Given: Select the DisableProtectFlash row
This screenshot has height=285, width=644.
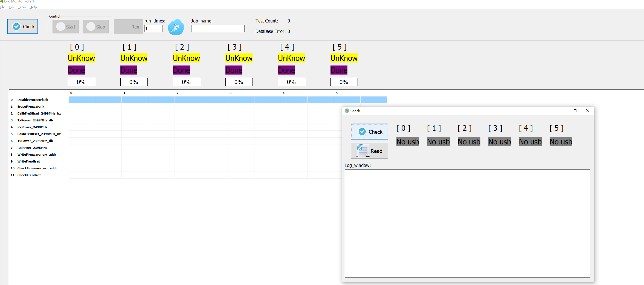Looking at the screenshot, I should click(33, 100).
